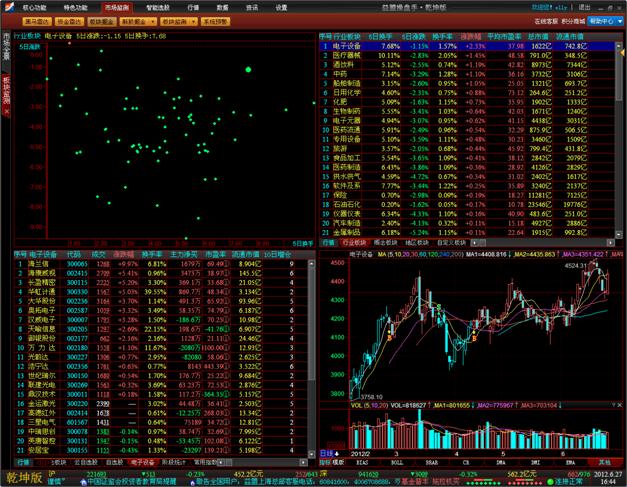Click the application logo icon at top-left
Screen dimensions: 627x487
tap(8, 6)
